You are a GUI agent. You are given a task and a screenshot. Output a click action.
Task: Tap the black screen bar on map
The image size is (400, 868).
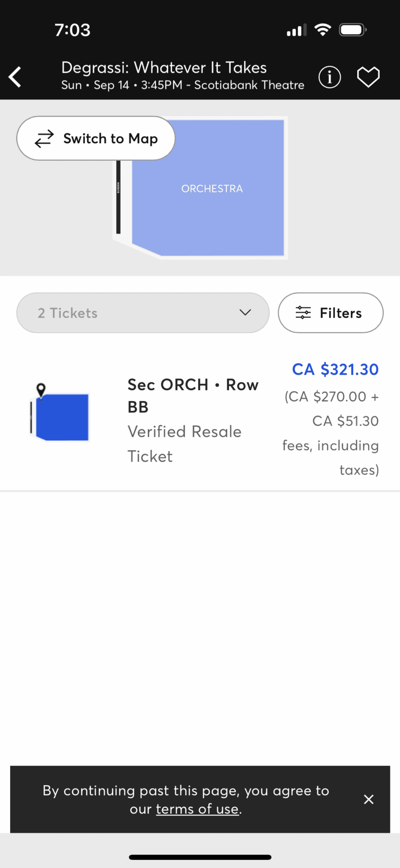pyautogui.click(x=118, y=198)
